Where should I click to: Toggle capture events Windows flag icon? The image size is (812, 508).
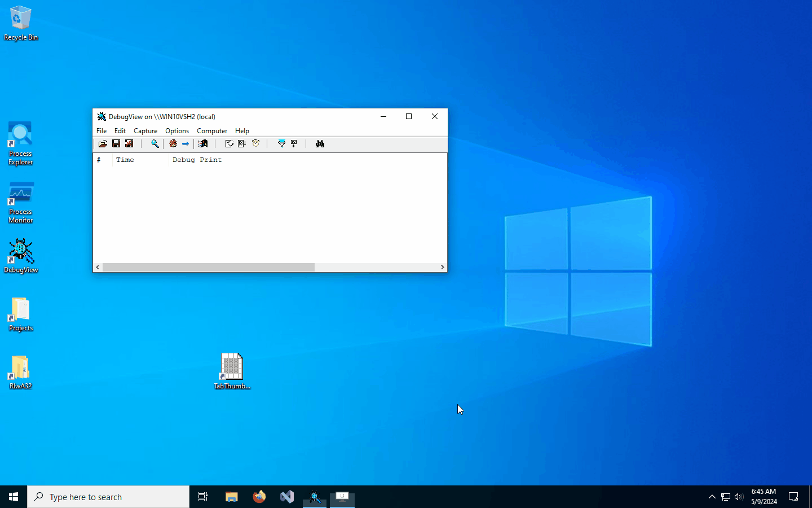coord(203,144)
